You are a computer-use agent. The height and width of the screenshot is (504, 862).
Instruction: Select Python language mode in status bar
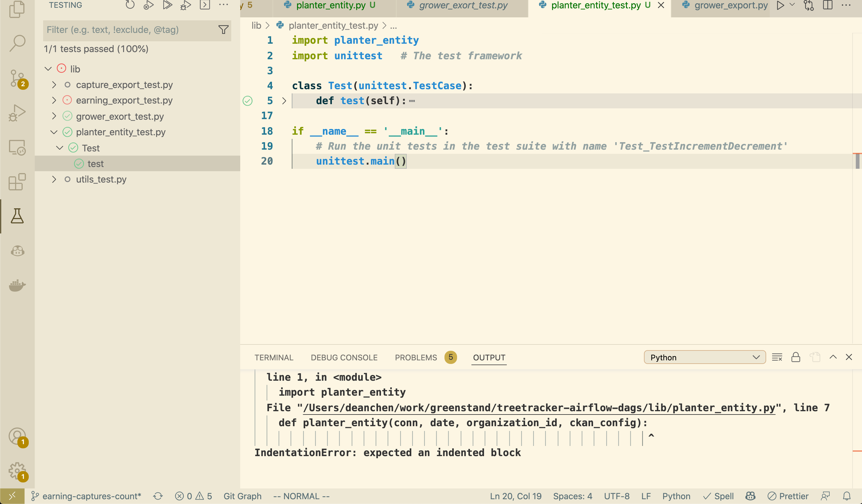(x=676, y=496)
